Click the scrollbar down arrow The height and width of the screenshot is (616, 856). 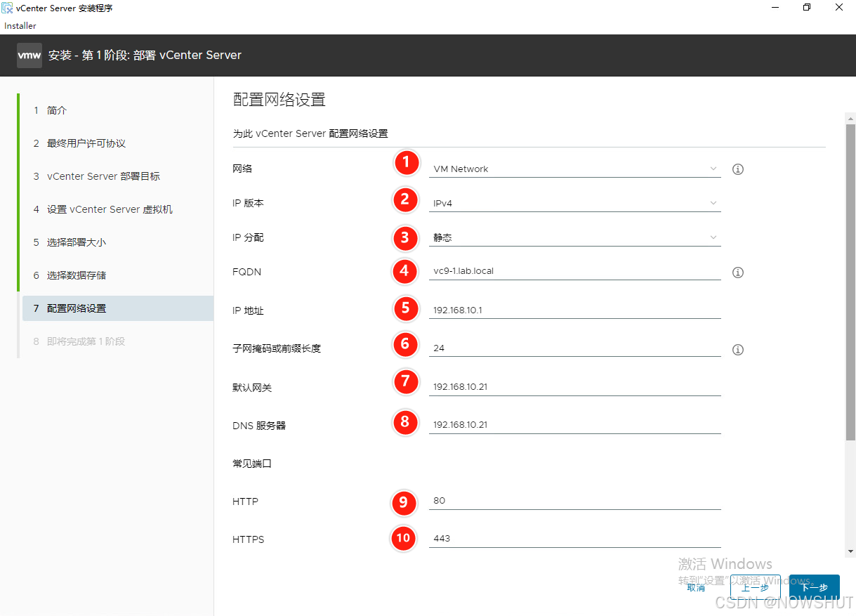click(850, 551)
